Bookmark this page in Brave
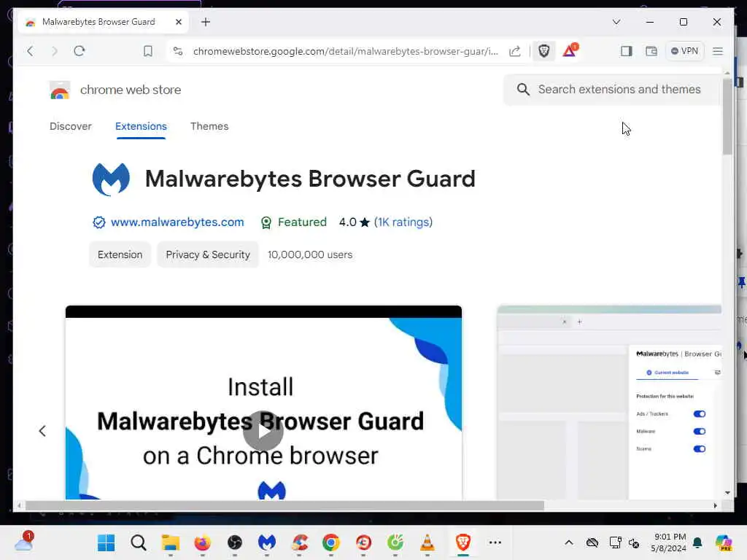Screen dimensions: 747x560 click(148, 51)
